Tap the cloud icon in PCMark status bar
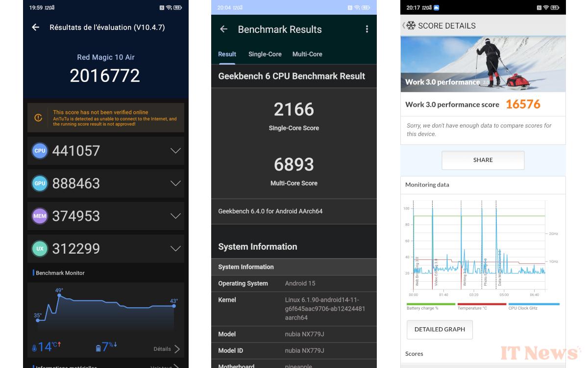The image size is (588, 368). [437, 8]
